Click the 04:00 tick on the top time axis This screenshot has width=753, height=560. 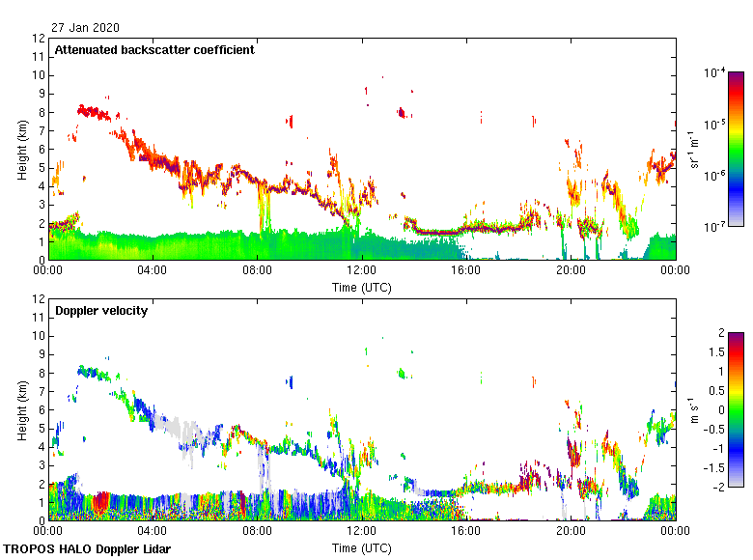click(153, 271)
